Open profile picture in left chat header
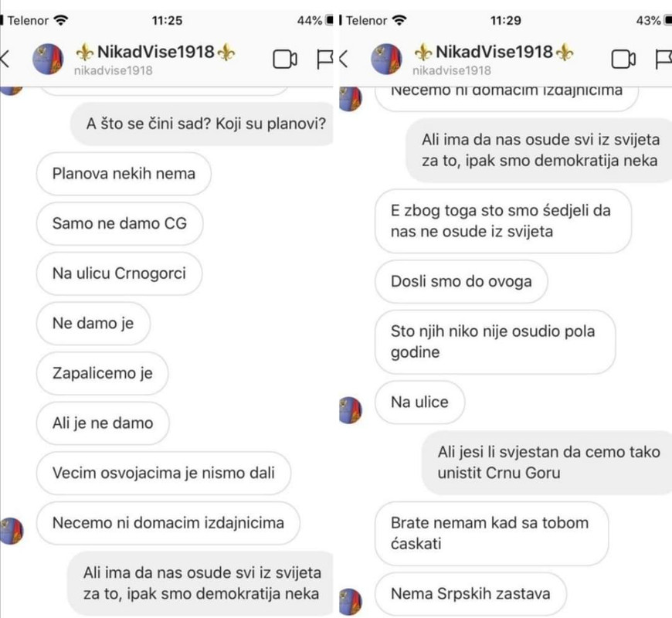672x618 pixels. (48, 59)
